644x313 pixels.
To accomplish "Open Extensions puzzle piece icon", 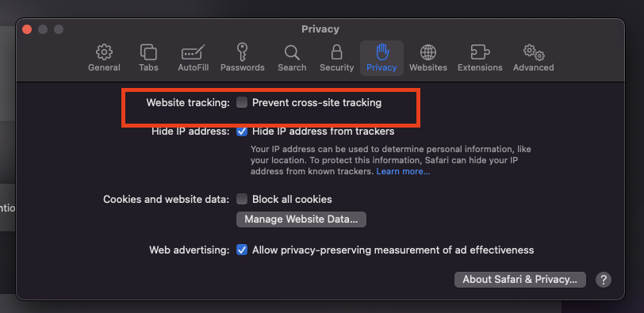I will coord(480,52).
